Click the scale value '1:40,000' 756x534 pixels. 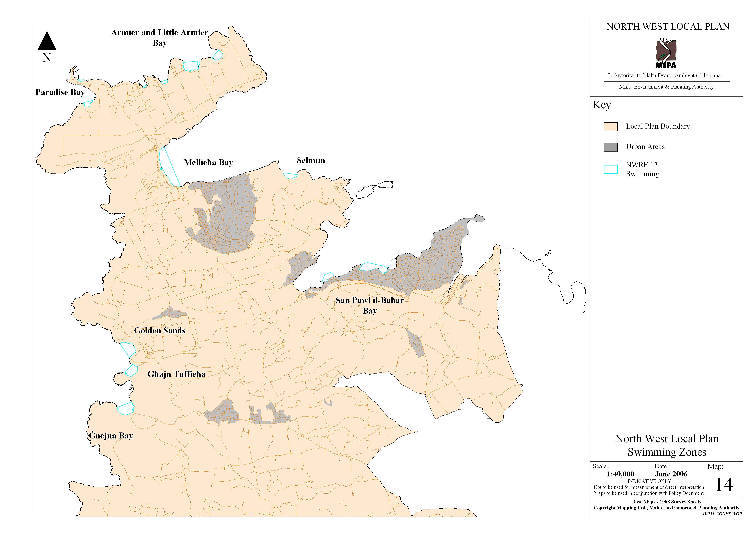click(620, 474)
